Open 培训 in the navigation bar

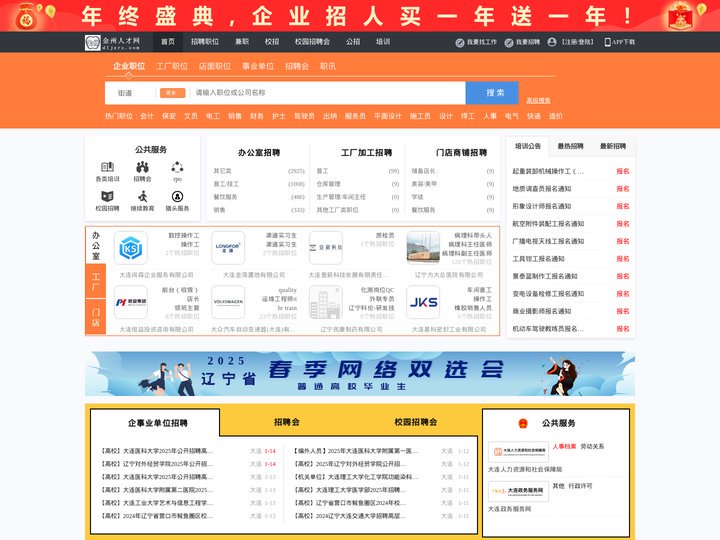click(383, 42)
